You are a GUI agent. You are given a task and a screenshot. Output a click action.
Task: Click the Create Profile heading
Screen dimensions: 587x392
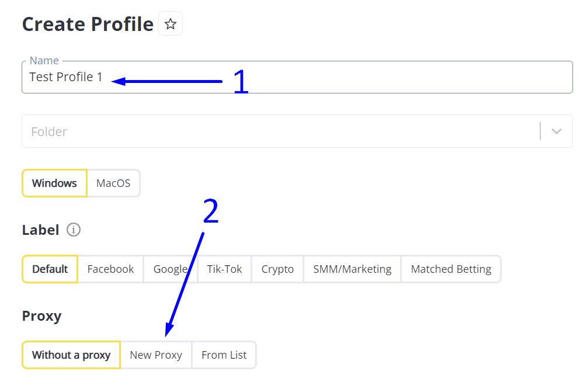tap(88, 25)
